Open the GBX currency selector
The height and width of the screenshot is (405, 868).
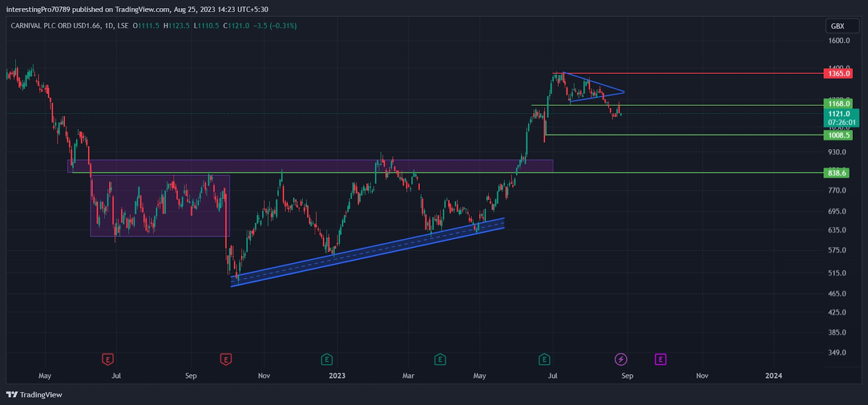point(841,26)
